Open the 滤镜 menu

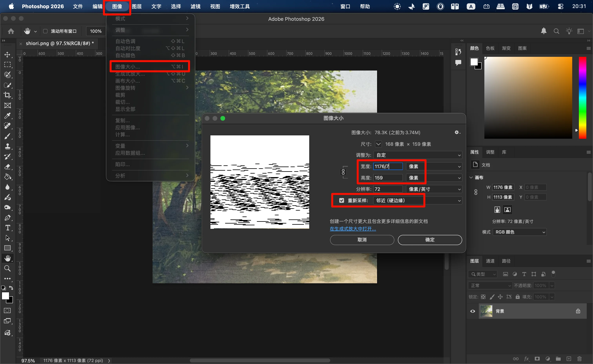195,6
